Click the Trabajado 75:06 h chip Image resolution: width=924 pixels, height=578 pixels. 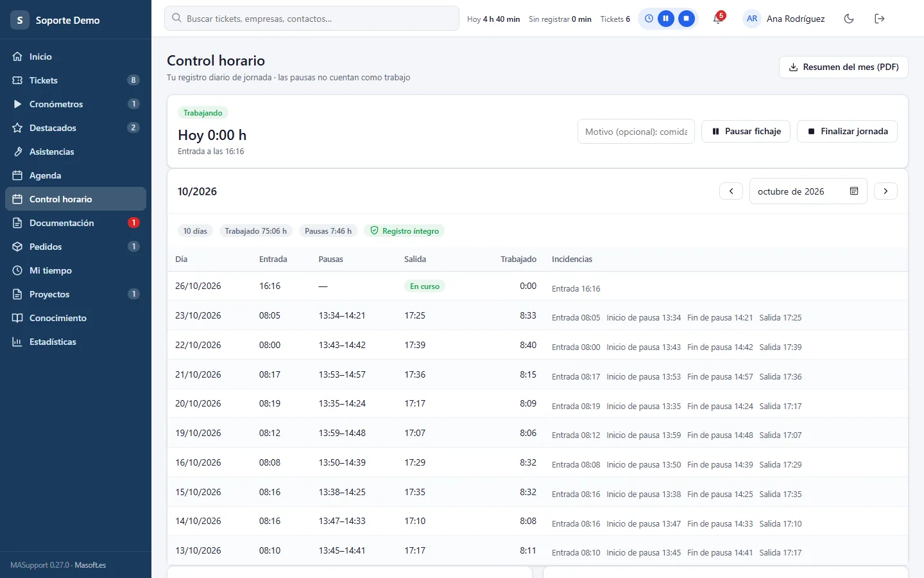(x=256, y=231)
